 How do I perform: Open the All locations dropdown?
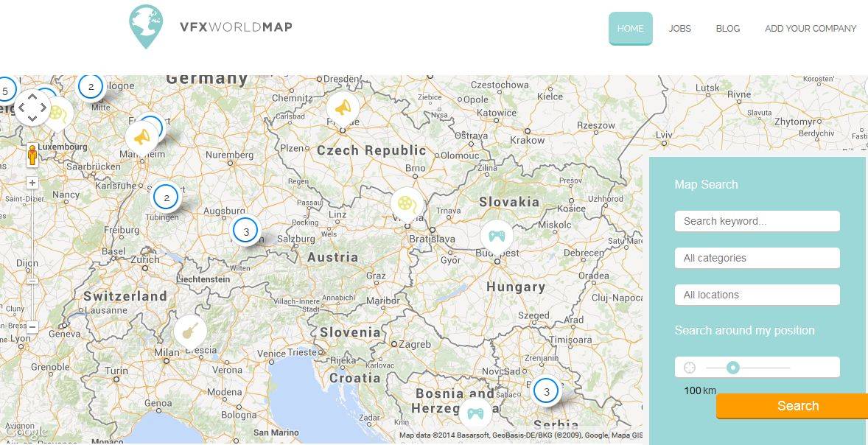point(757,295)
